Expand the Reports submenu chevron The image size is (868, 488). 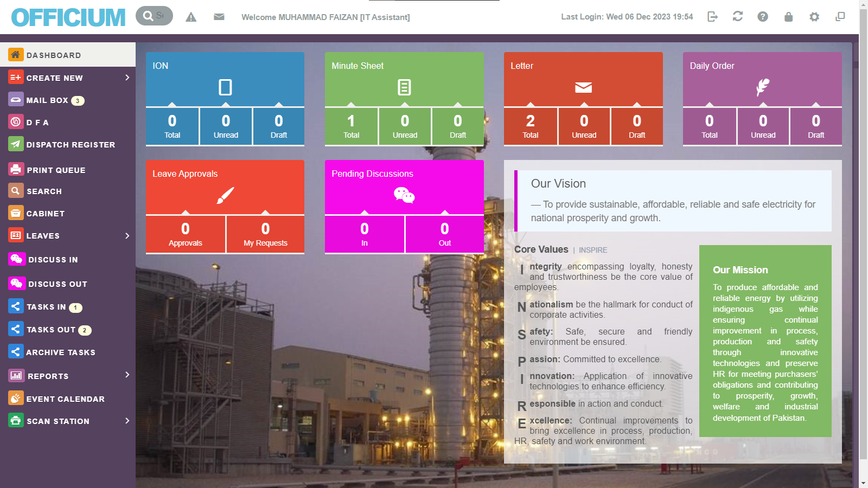pyautogui.click(x=127, y=375)
